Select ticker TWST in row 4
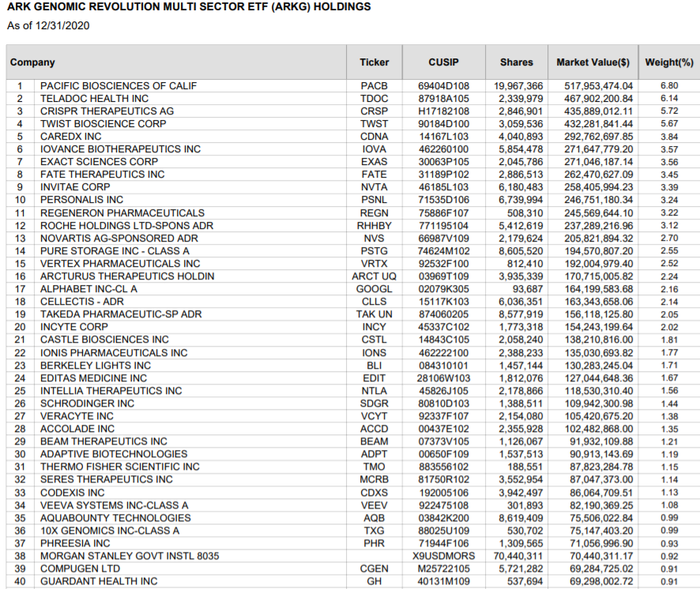Viewport: 700px width, 589px height. click(374, 124)
